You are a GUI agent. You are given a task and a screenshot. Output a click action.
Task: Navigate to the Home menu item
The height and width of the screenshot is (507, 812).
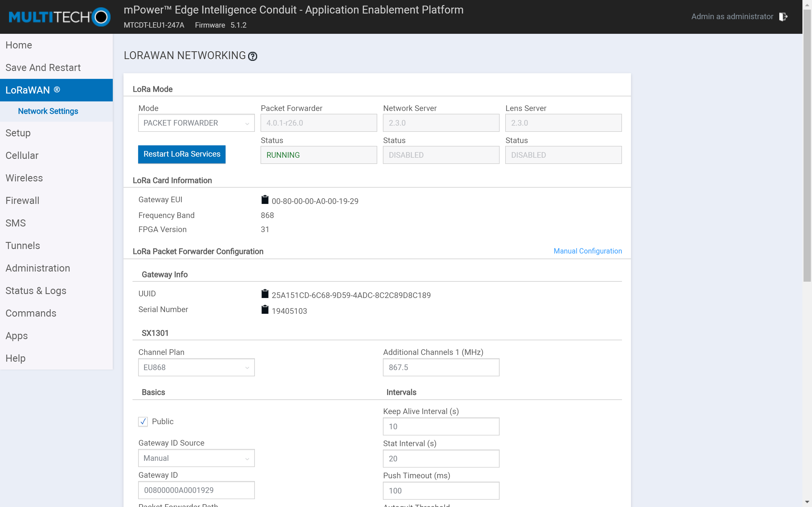19,45
